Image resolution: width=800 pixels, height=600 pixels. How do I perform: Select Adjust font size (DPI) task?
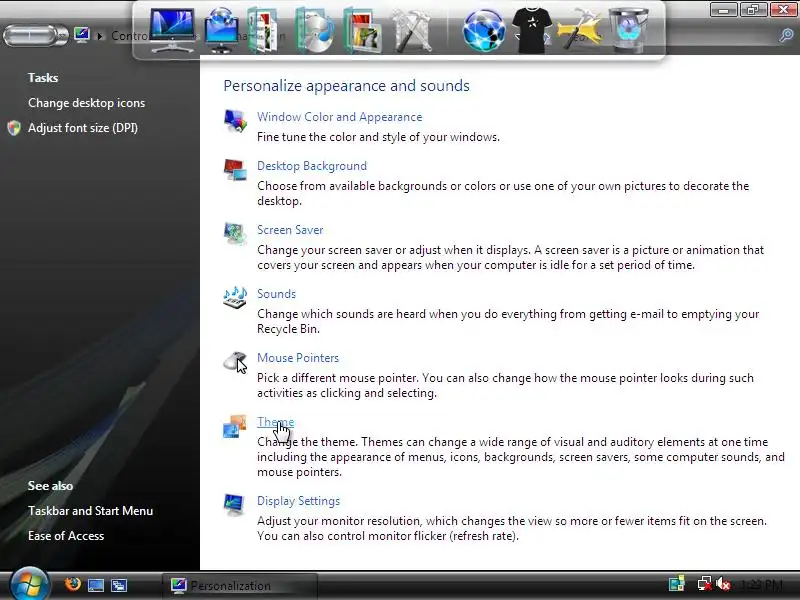83,128
